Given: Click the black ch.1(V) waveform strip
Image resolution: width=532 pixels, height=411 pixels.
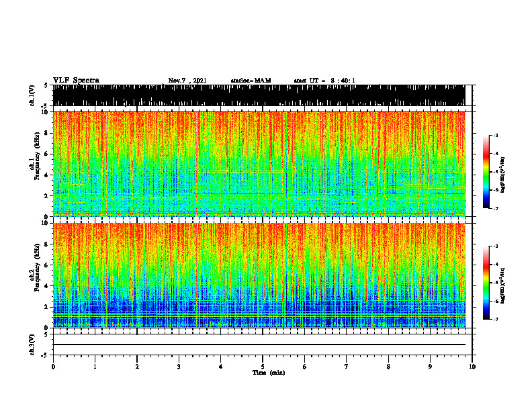Looking at the screenshot, I should pyautogui.click(x=259, y=95).
